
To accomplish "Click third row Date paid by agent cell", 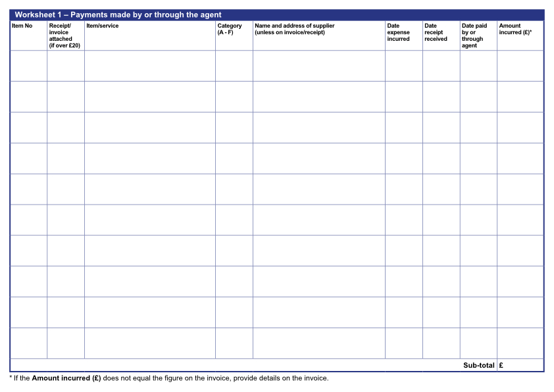I will coord(478,128).
